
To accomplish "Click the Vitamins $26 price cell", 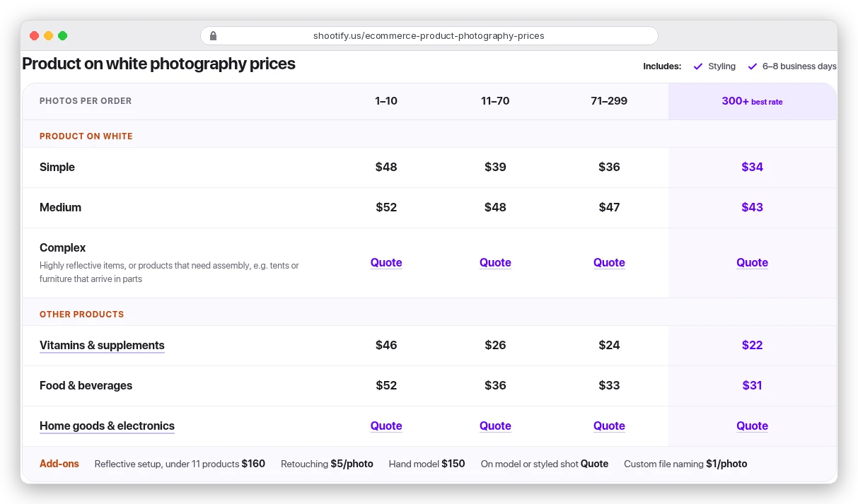I will pos(495,345).
